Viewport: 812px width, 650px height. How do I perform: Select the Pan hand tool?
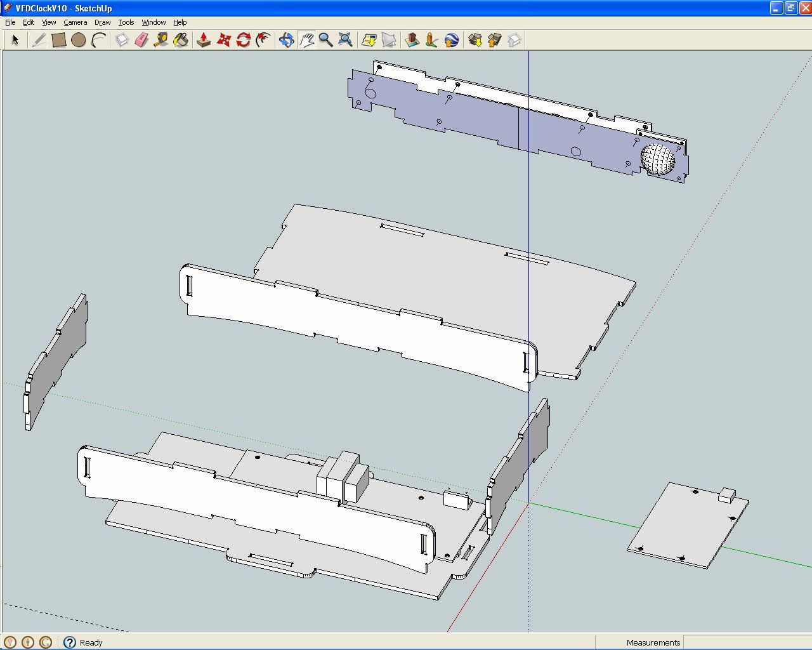(306, 40)
